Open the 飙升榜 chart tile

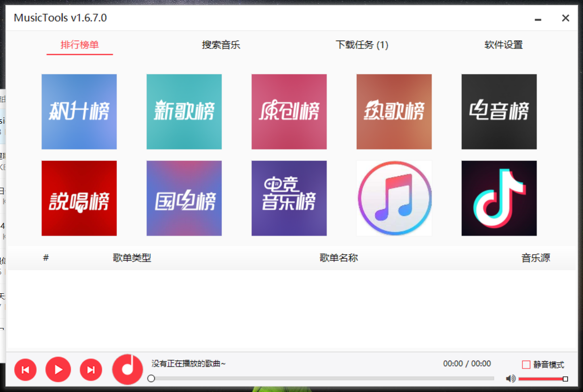(x=79, y=111)
